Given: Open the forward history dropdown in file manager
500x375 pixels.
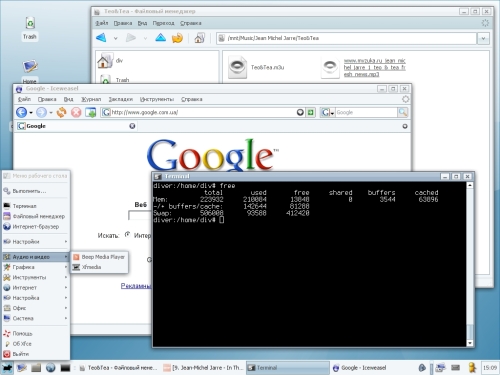Looking at the screenshot, I should (x=145, y=38).
